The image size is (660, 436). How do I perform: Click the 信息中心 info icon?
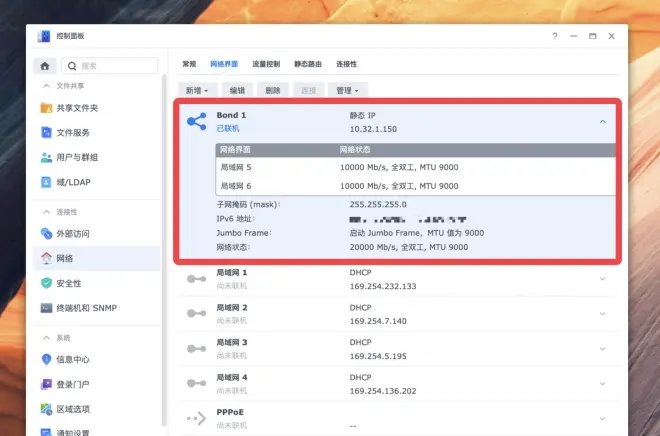(x=46, y=359)
